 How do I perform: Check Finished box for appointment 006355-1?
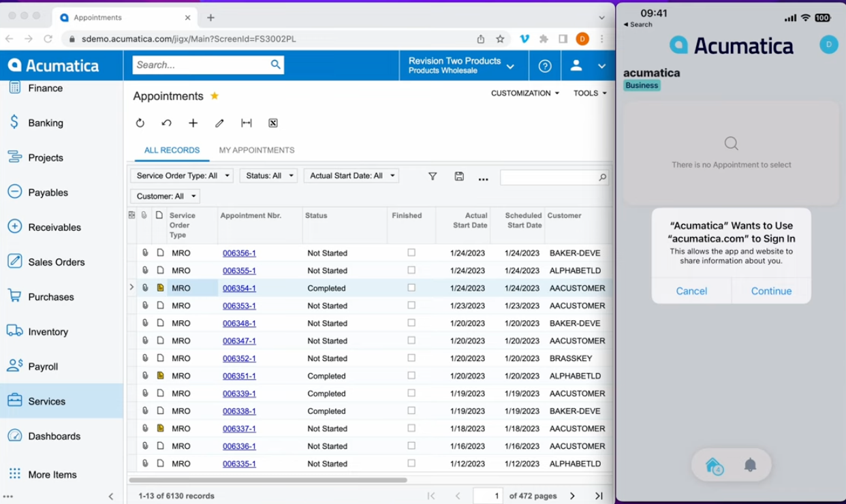411,270
